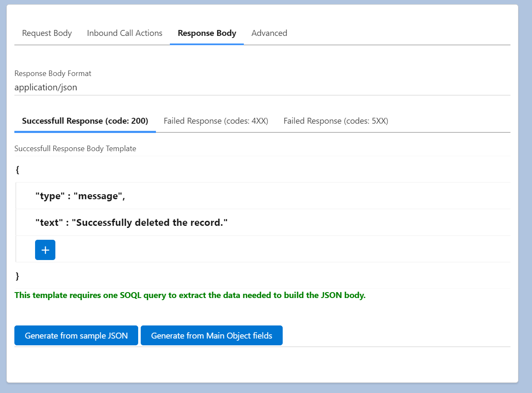Select the opening brace of the JSON template
This screenshot has height=393, width=532.
click(x=17, y=170)
